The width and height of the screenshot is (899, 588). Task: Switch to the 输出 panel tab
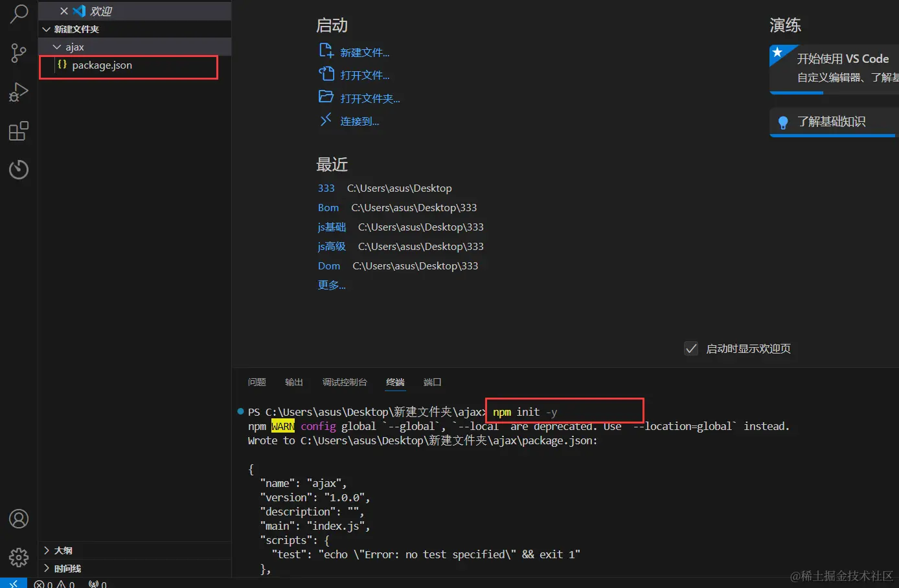[x=293, y=382]
